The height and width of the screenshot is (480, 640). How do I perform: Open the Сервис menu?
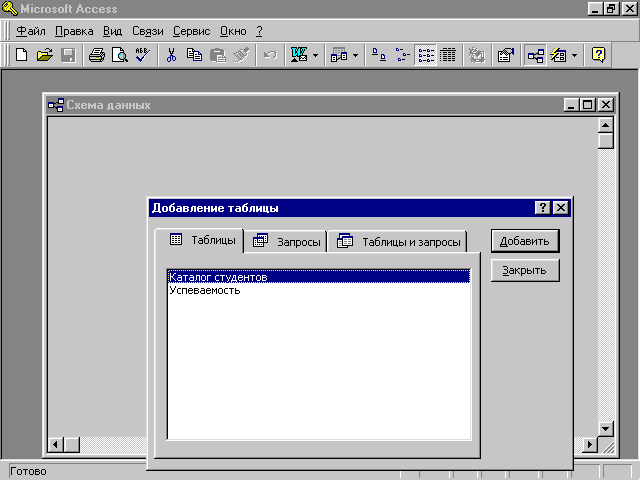[191, 31]
